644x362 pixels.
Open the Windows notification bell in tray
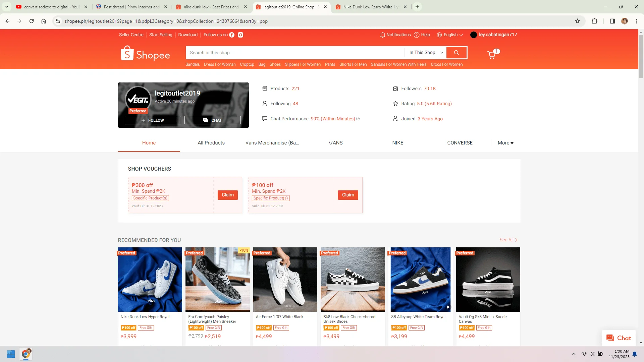pos(635,354)
